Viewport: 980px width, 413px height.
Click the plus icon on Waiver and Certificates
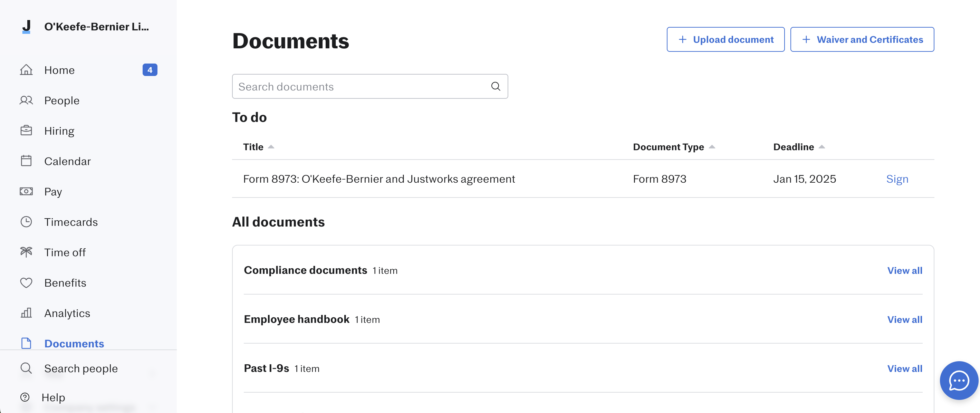[806, 40]
